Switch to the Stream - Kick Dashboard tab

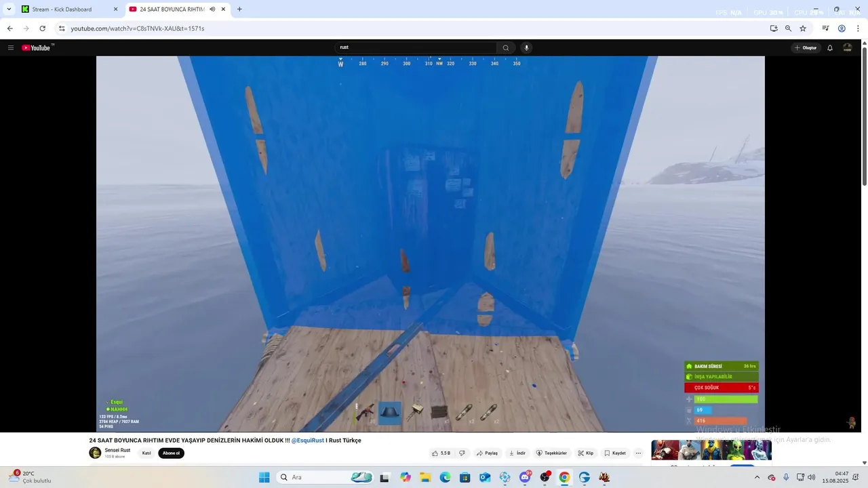click(x=71, y=9)
